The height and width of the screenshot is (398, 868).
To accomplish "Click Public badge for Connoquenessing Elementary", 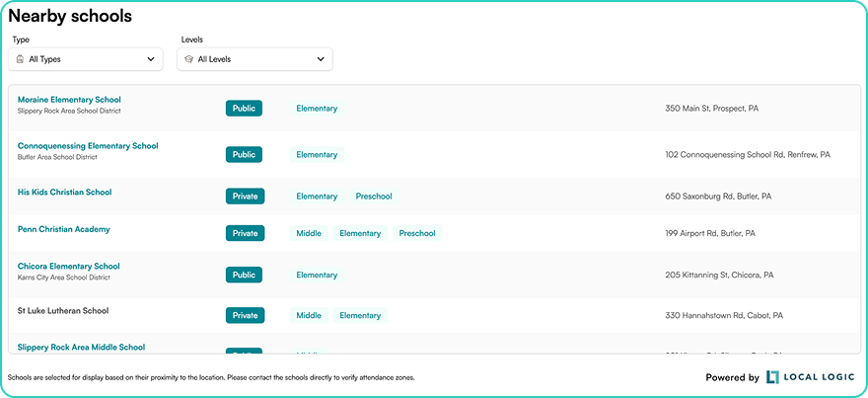I will pyautogui.click(x=245, y=155).
